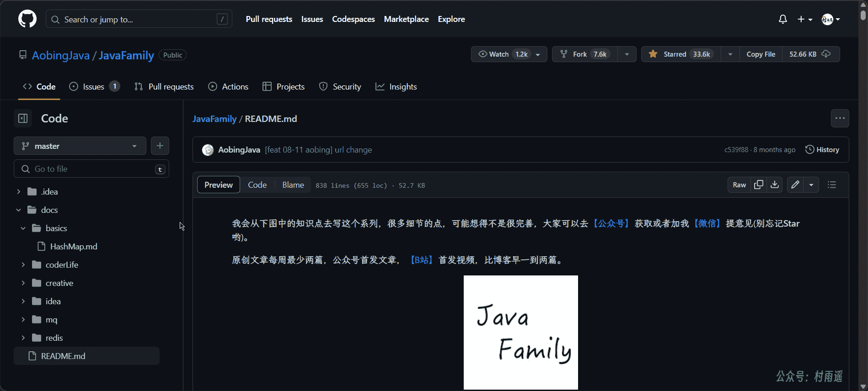Click the Fork button
The width and height of the screenshot is (868, 391).
tap(585, 54)
